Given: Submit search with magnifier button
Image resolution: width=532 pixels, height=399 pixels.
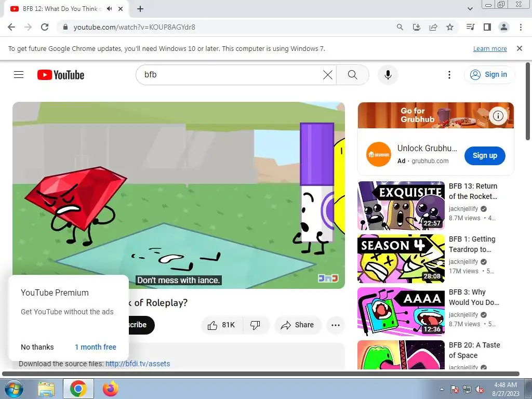Looking at the screenshot, I should tap(353, 75).
